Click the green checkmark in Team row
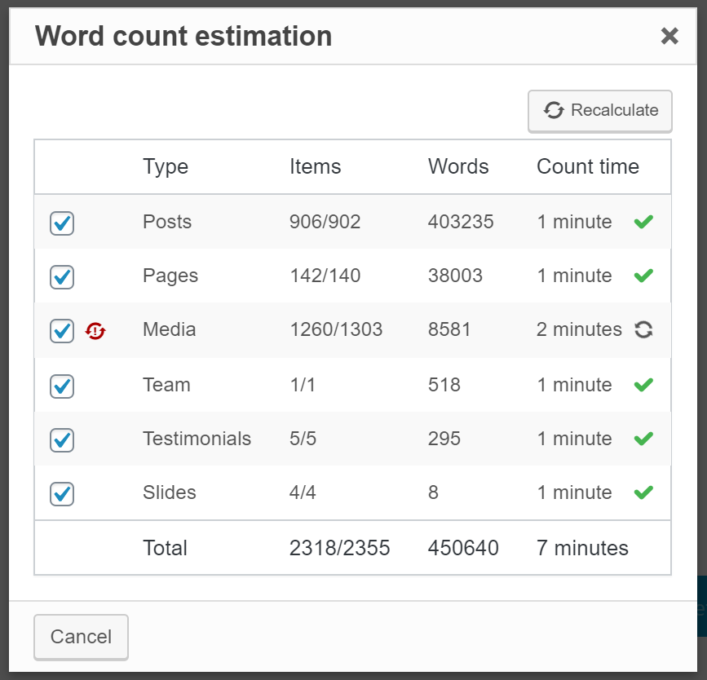The height and width of the screenshot is (680, 707). (643, 385)
